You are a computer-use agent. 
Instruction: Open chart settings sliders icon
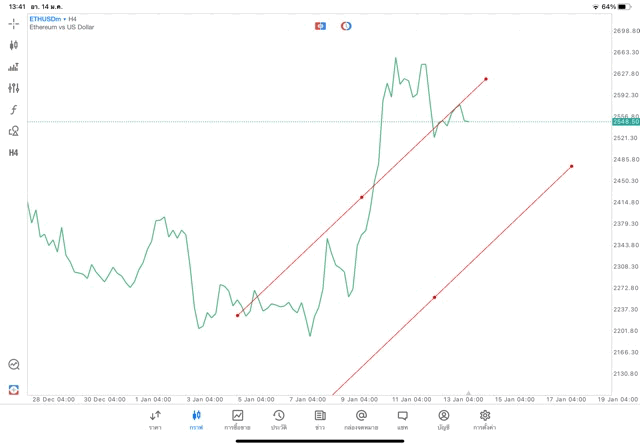click(x=14, y=88)
